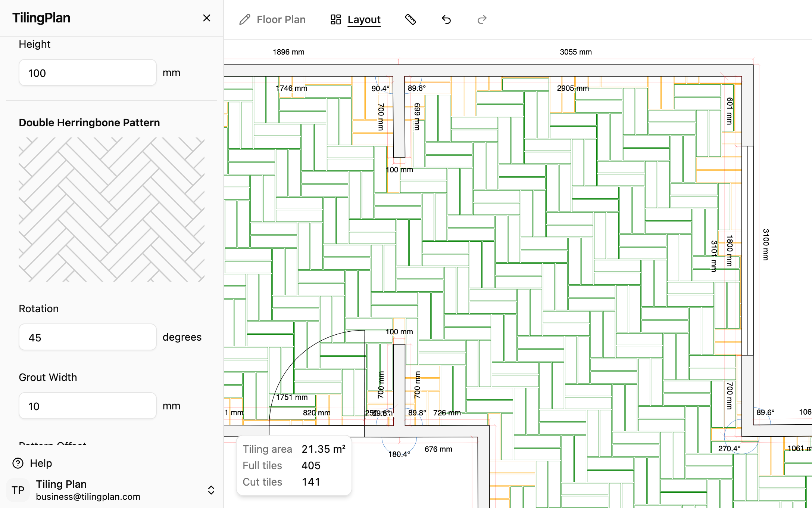Close the TilingPlan side panel
812x508 pixels.
pyautogui.click(x=207, y=18)
